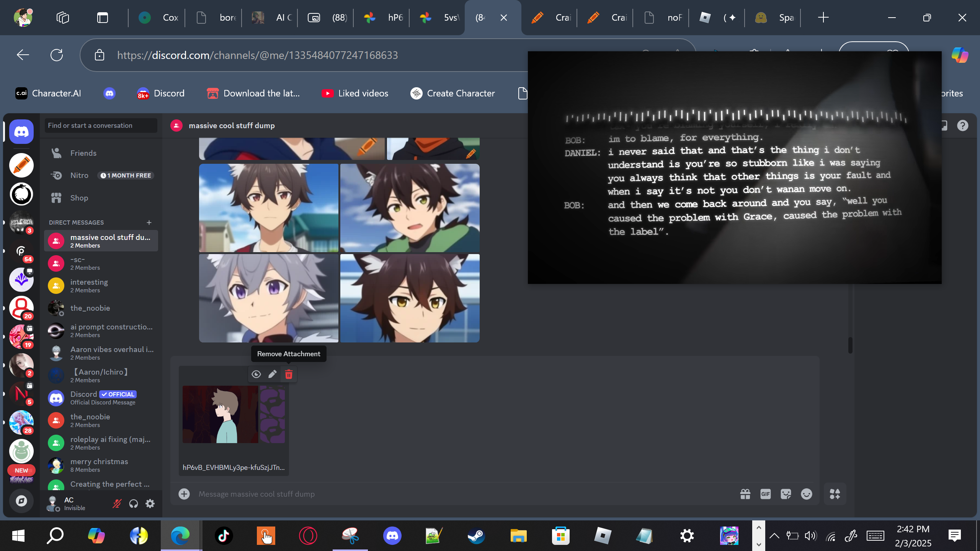Toggle spoiler eye on the attachment
Viewport: 980px width, 551px height.
coord(256,374)
